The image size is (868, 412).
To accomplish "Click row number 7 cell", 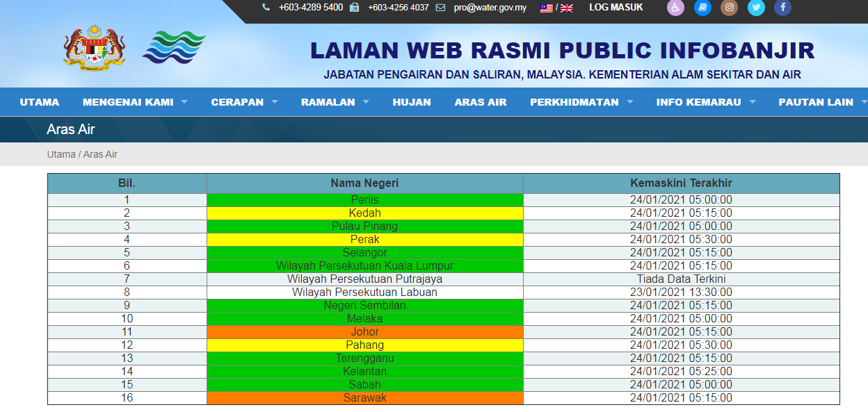I will pos(127,279).
